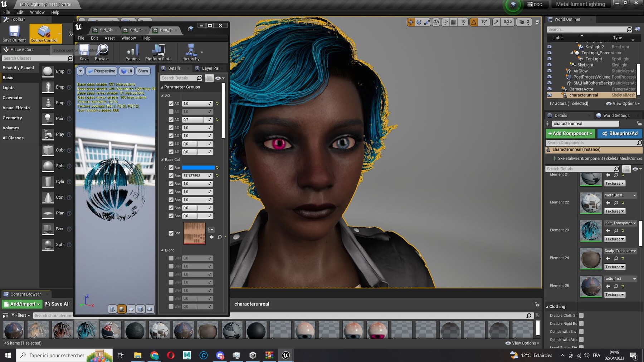Select scale gizmo tool in viewport

(427, 22)
